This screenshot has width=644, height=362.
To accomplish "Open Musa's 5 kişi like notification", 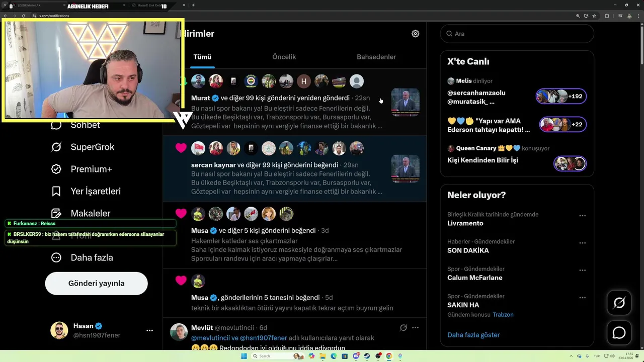I will 294,235.
